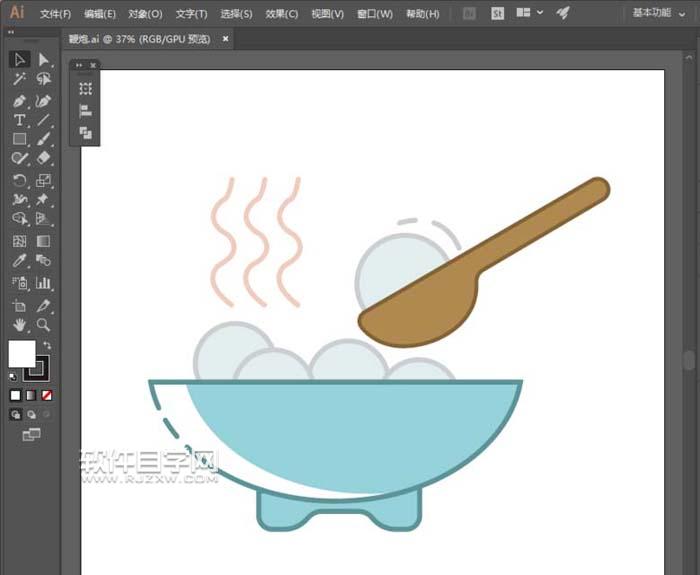Select the Artboard tool
The image size is (700, 575).
(x=20, y=306)
